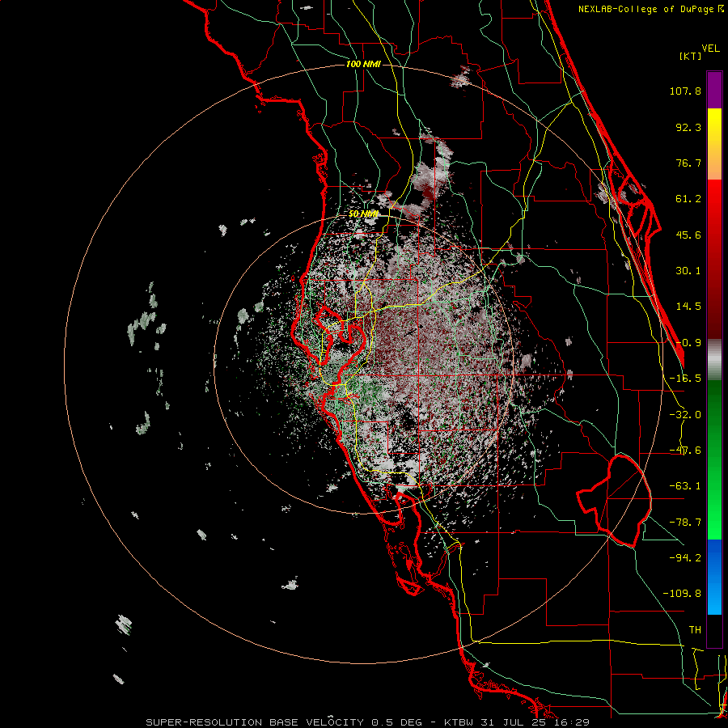
Task: Click the 76.7 velocity scale label
Action: 688,163
